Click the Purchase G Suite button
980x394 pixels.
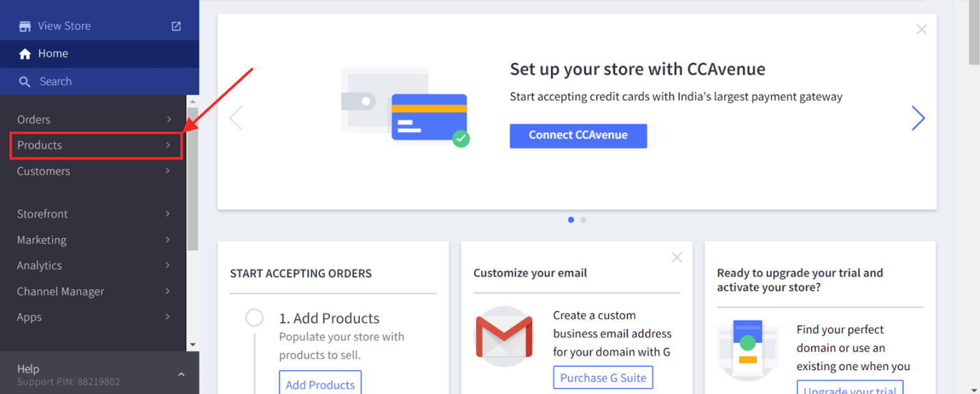(x=603, y=378)
